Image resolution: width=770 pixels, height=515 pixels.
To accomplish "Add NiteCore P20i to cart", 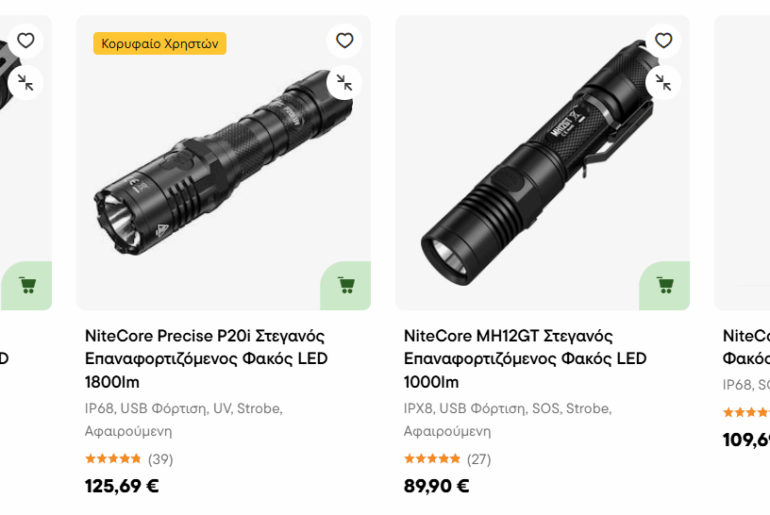I will pyautogui.click(x=346, y=285).
